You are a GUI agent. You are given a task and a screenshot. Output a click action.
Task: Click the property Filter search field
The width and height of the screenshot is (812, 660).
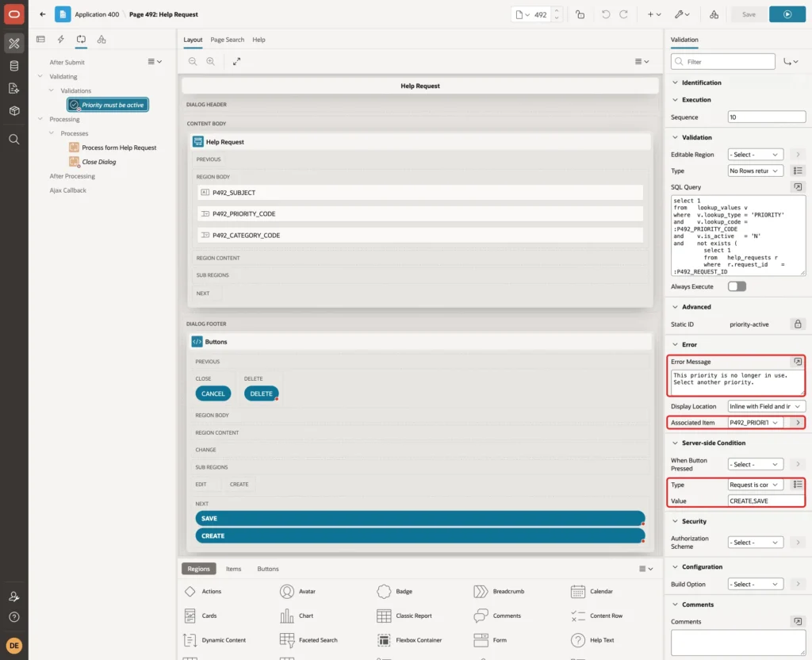point(723,62)
